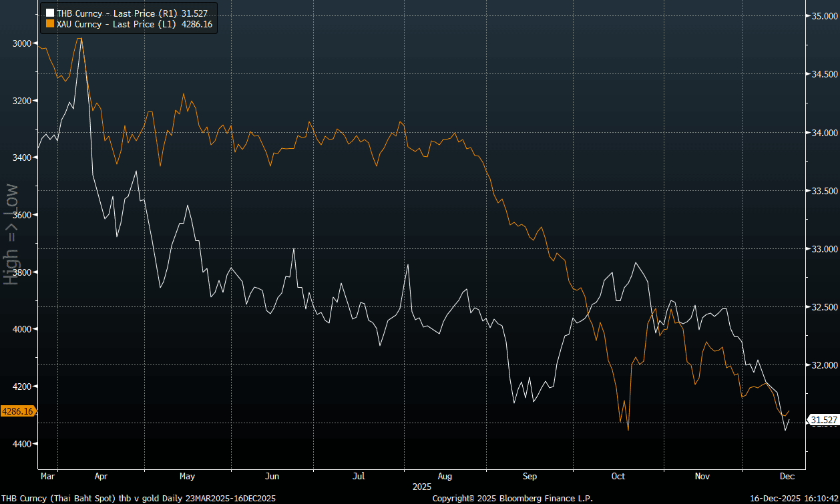840x504 pixels.
Task: Click the 3000 label on left axis
Action: (x=22, y=43)
